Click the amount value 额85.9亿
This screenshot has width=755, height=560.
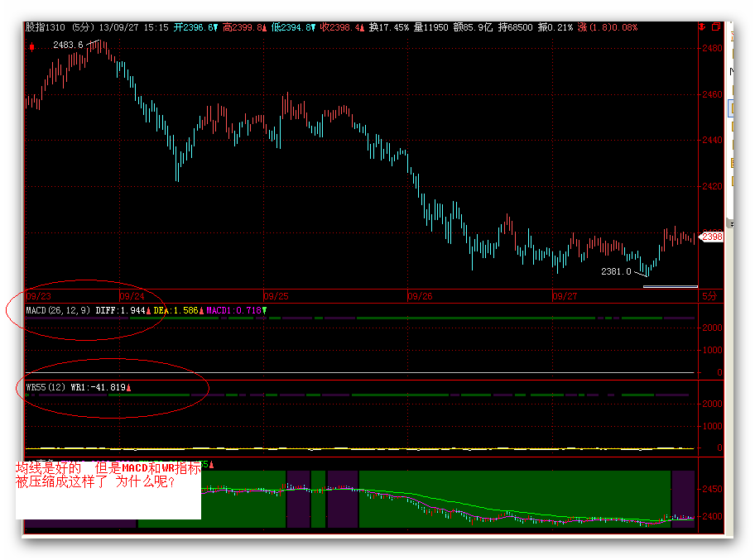click(473, 27)
